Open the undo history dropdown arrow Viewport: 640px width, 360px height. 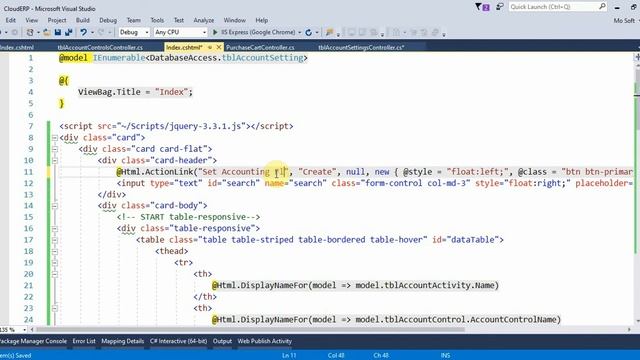coord(92,32)
